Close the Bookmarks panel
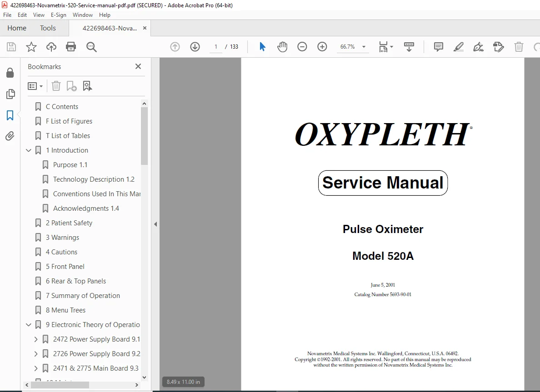540x392 pixels. click(138, 66)
